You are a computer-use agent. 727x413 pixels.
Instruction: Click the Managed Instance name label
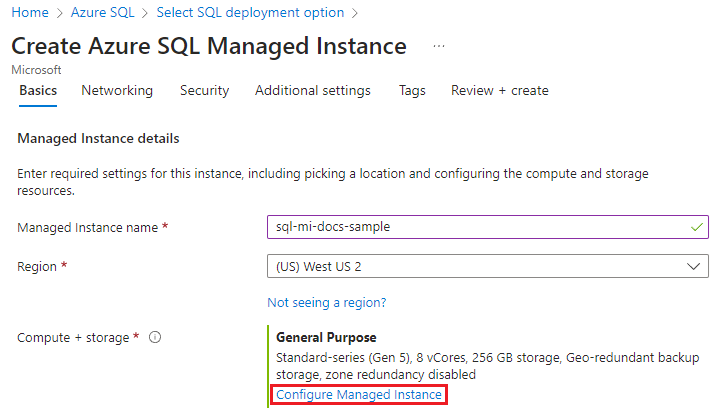tap(88, 227)
